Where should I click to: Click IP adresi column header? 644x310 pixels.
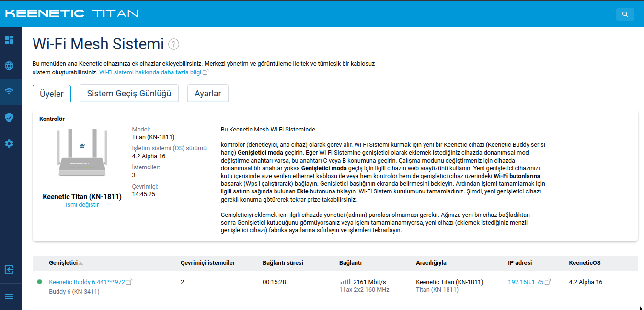coord(520,263)
